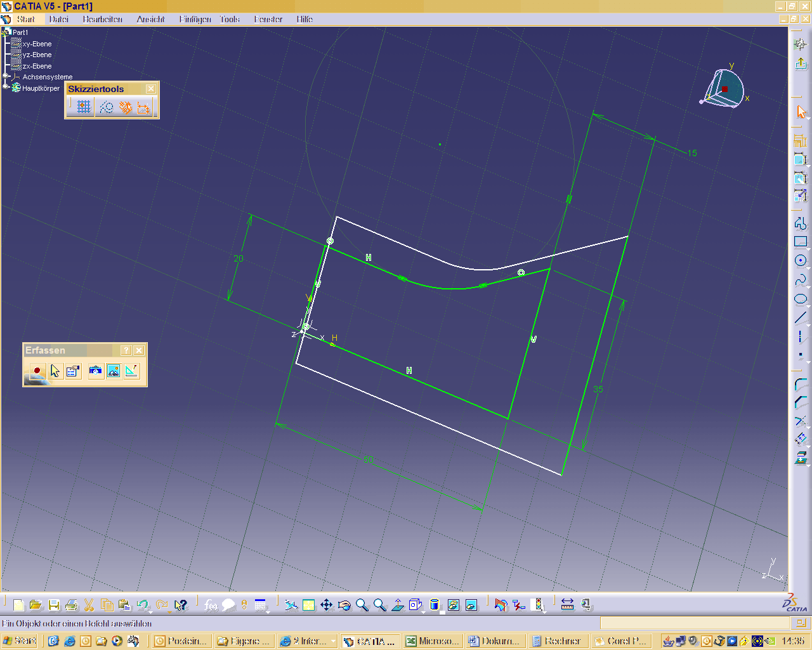Switch to Rechner in the taskbar
The width and height of the screenshot is (812, 650).
[x=556, y=641]
